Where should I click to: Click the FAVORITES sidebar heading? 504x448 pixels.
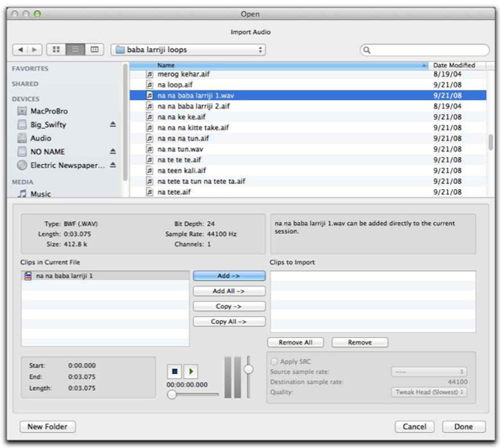pyautogui.click(x=30, y=69)
